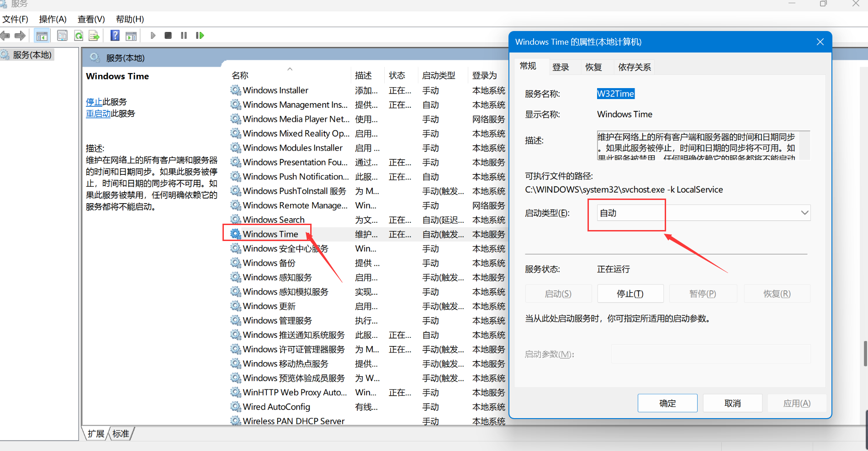Click the Stop service square icon

(x=168, y=36)
